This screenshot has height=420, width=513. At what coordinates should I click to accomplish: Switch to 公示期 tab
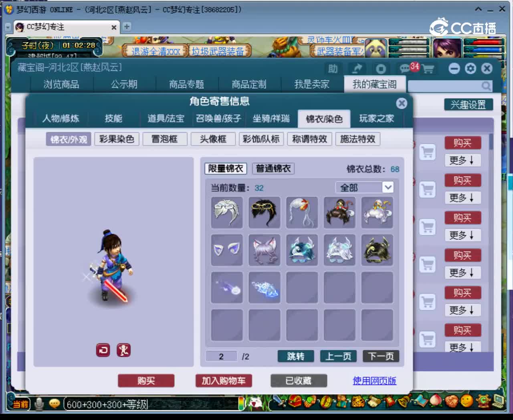click(x=124, y=85)
